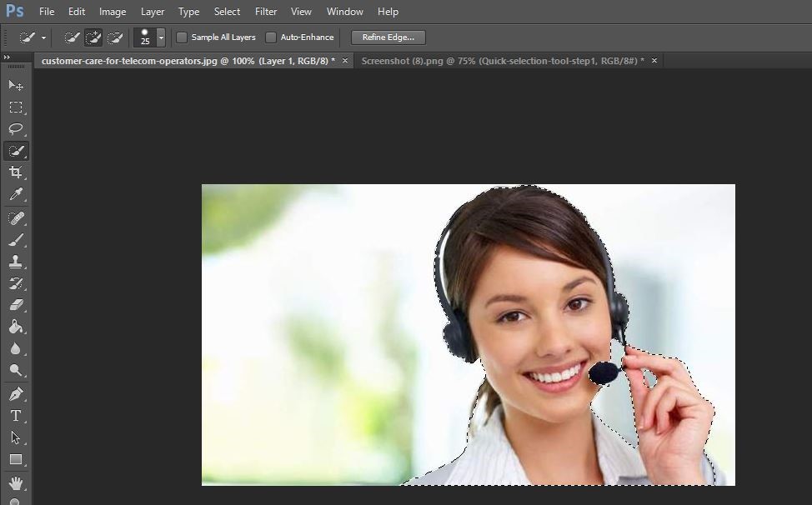Screen dimensions: 812x505
Task: Close the Screenshot (8).png tab
Action: (x=654, y=61)
